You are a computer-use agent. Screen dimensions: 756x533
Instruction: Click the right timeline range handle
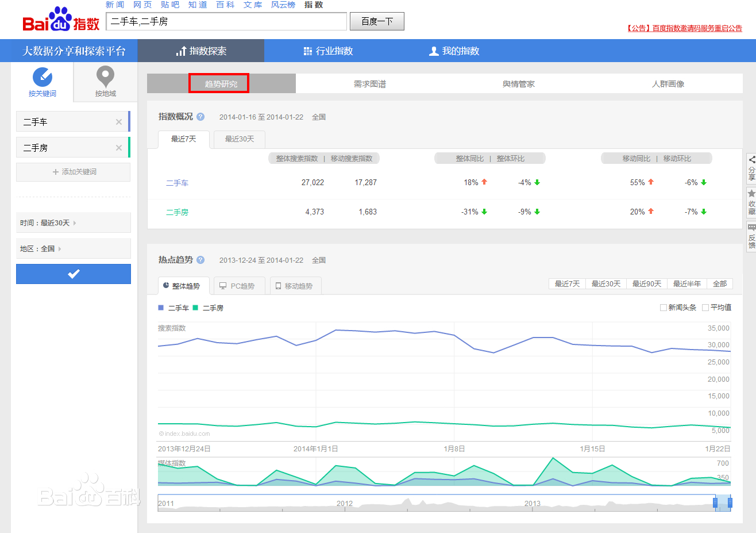(730, 503)
